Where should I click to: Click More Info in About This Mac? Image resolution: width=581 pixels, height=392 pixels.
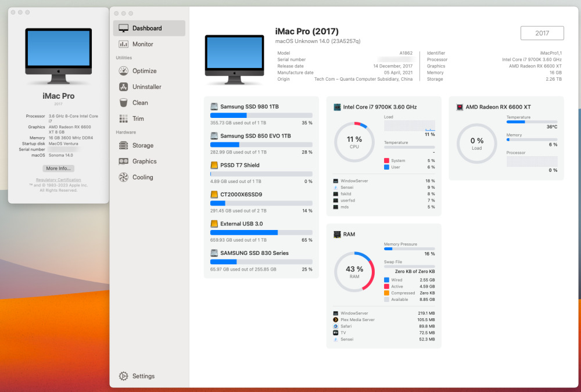pos(59,168)
